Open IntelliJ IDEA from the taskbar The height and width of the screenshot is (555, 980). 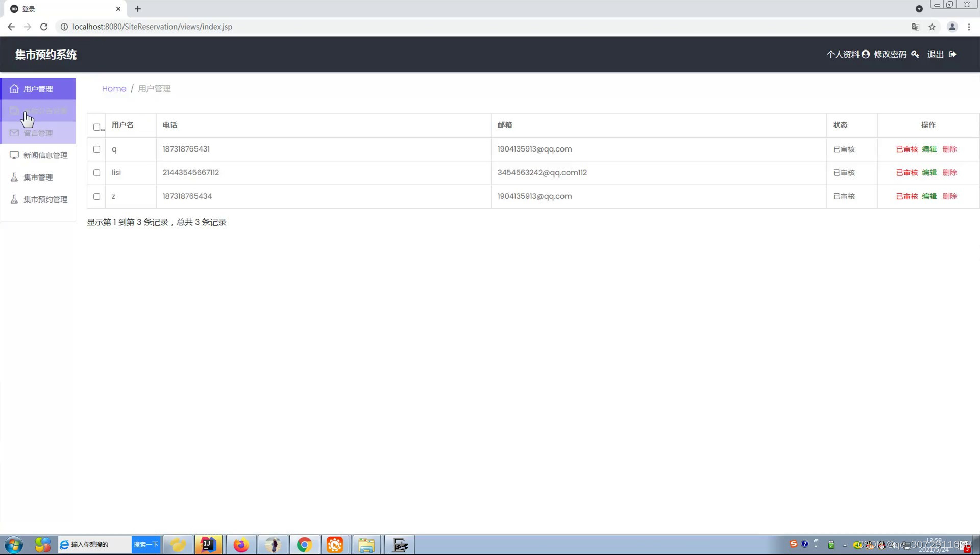point(208,545)
